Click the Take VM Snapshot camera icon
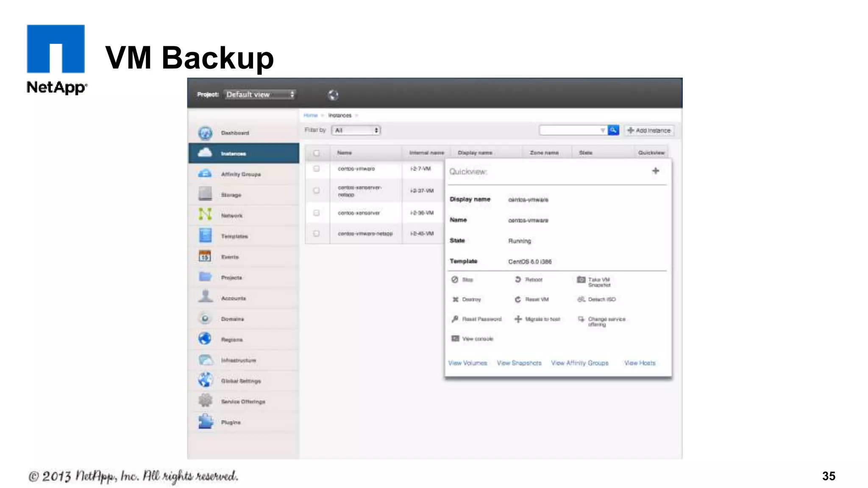 pyautogui.click(x=581, y=280)
